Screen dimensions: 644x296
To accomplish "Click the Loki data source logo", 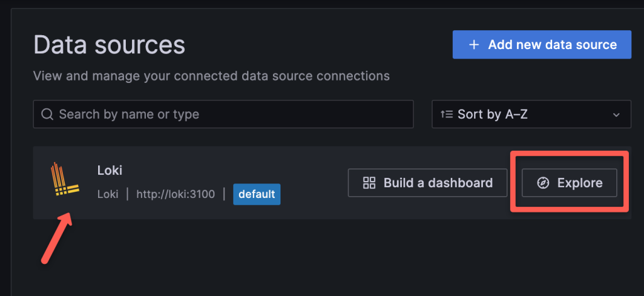I will [x=63, y=182].
